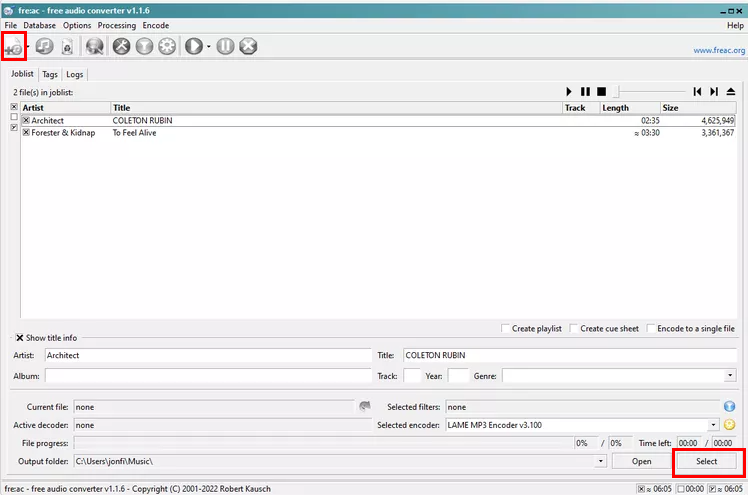Viewport: 748px width, 495px height.
Task: Switch to the Tags tab
Action: (50, 74)
